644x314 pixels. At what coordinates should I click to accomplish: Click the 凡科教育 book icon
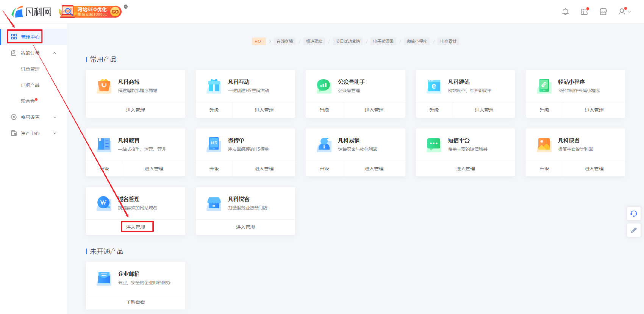tap(104, 144)
